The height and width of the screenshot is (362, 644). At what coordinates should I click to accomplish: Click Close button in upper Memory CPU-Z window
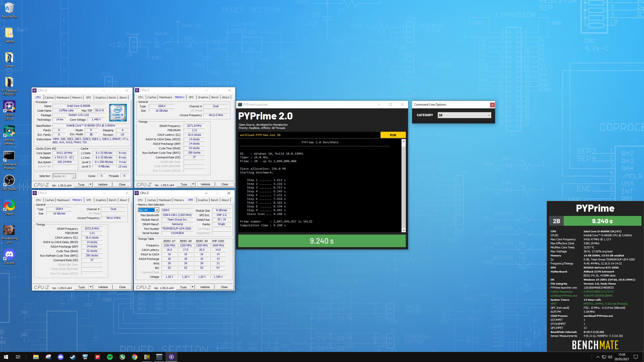coord(225,184)
